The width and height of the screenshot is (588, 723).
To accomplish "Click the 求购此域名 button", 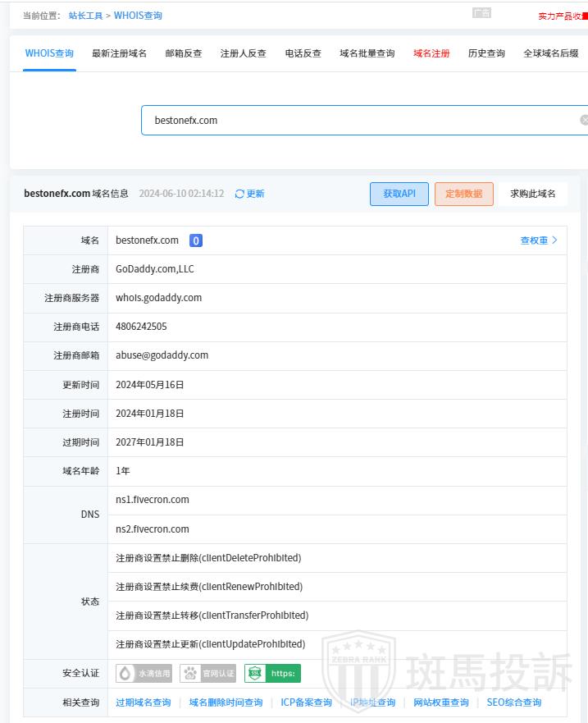I will (532, 194).
